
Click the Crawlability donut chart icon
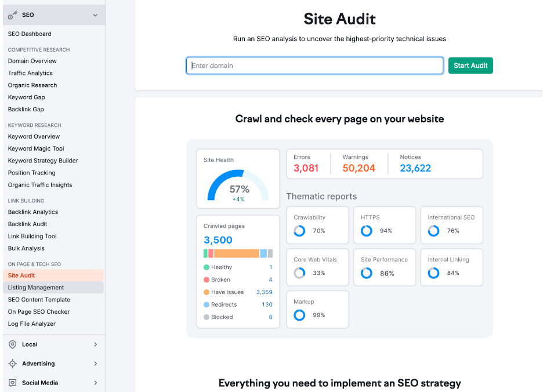click(x=299, y=231)
